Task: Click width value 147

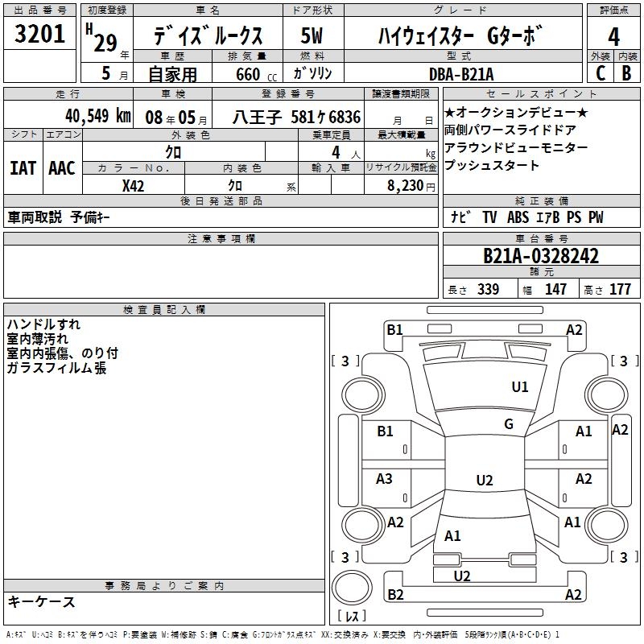Action: click(x=555, y=289)
